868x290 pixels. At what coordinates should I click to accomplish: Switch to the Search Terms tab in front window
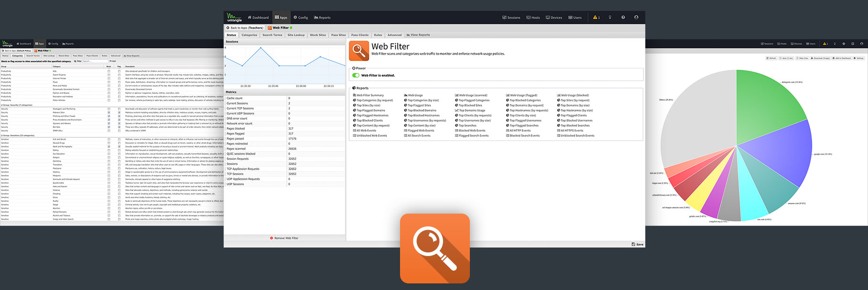click(272, 35)
